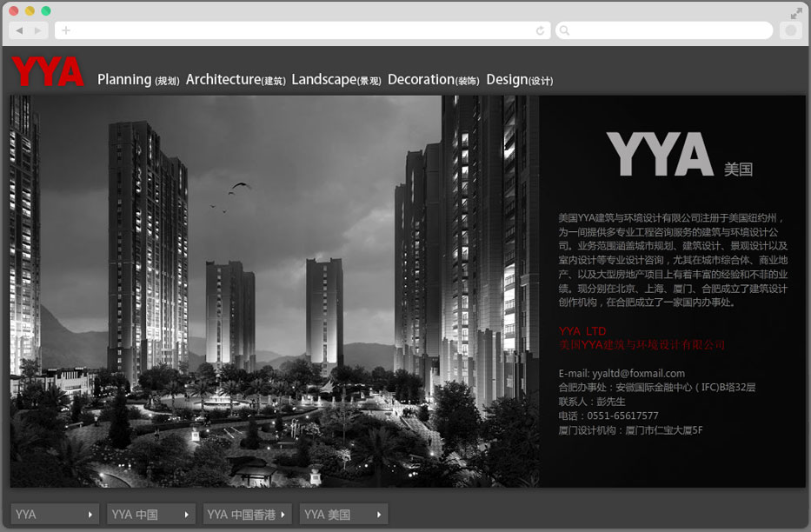This screenshot has height=532, width=811.
Task: Click the round button right of the search bar
Action: (789, 30)
